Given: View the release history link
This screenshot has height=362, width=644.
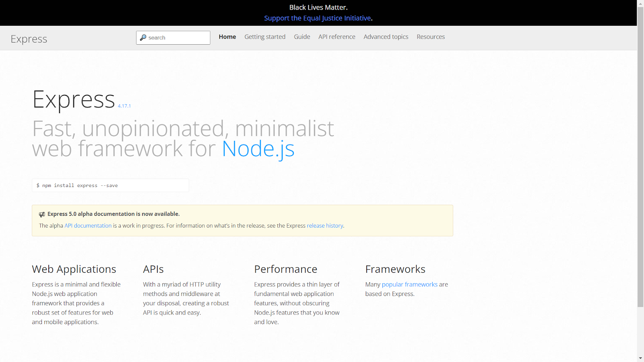Looking at the screenshot, I should (325, 226).
